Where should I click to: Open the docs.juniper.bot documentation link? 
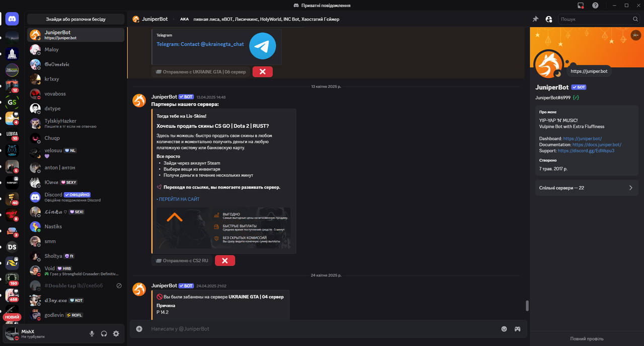(597, 144)
